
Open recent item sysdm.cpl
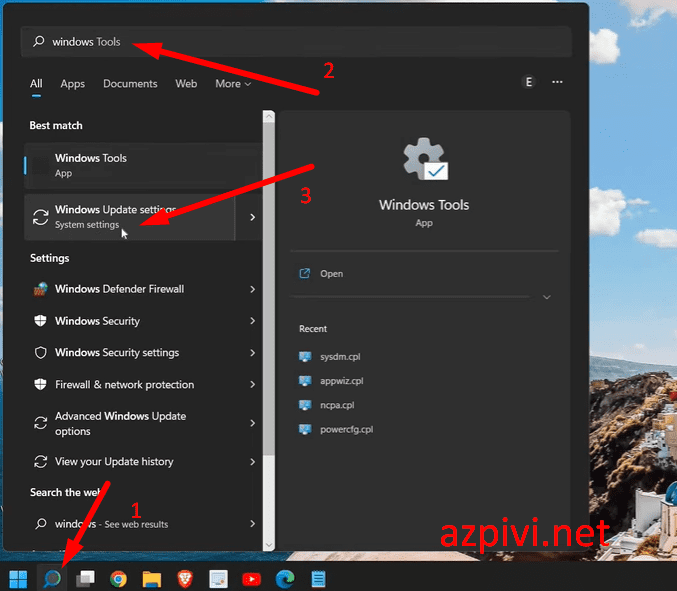click(330, 357)
